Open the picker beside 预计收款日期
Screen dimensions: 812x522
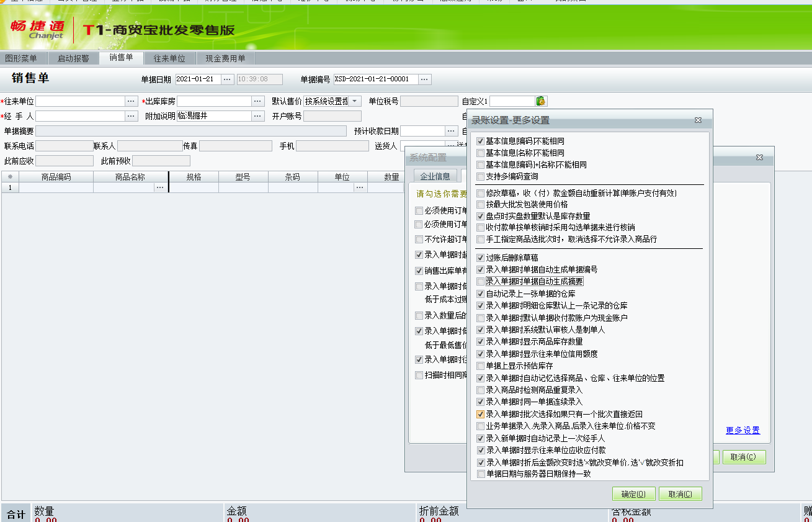tap(452, 131)
